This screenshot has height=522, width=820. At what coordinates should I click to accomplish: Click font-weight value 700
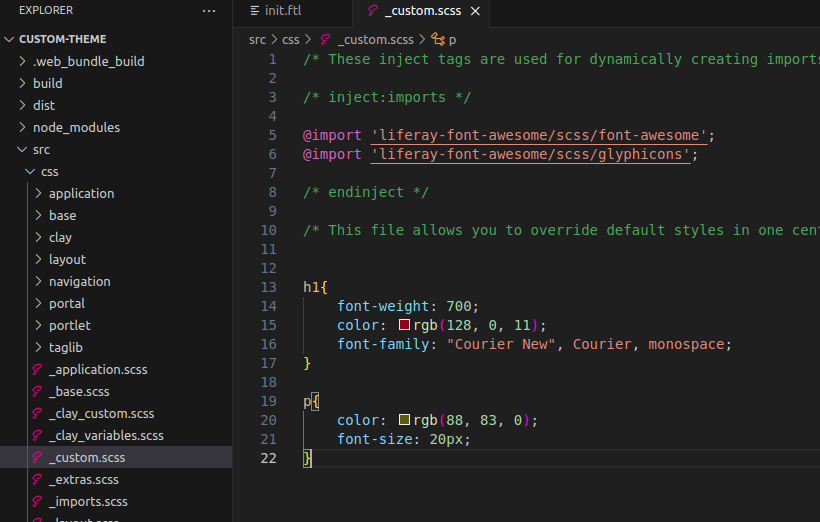click(459, 306)
